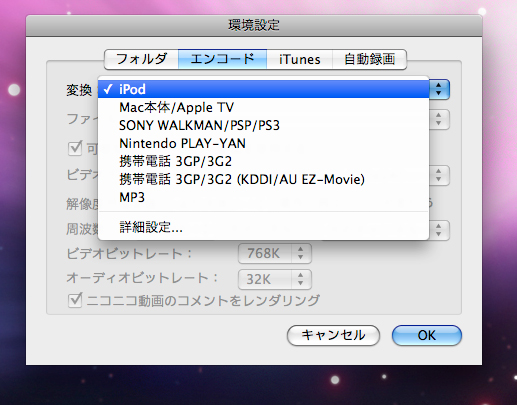Open the ビデオビットレート 768K dropdown
This screenshot has height=405, width=517.
275,253
